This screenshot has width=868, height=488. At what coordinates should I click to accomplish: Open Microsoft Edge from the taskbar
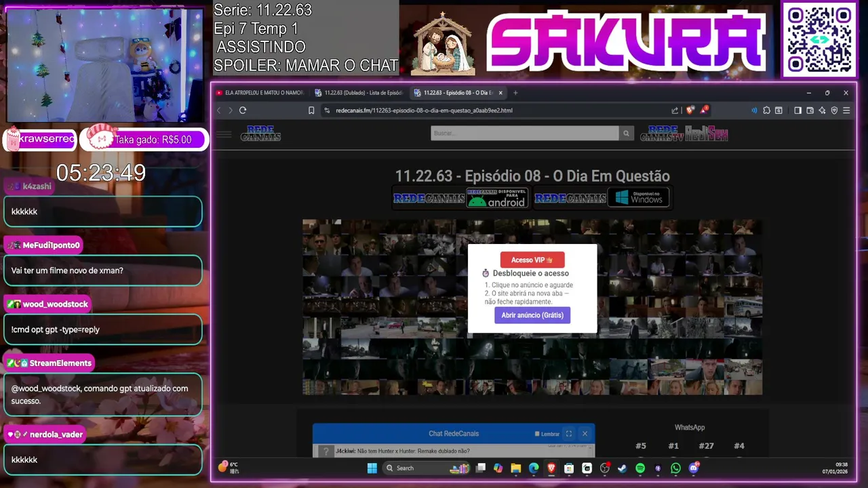pyautogui.click(x=534, y=468)
